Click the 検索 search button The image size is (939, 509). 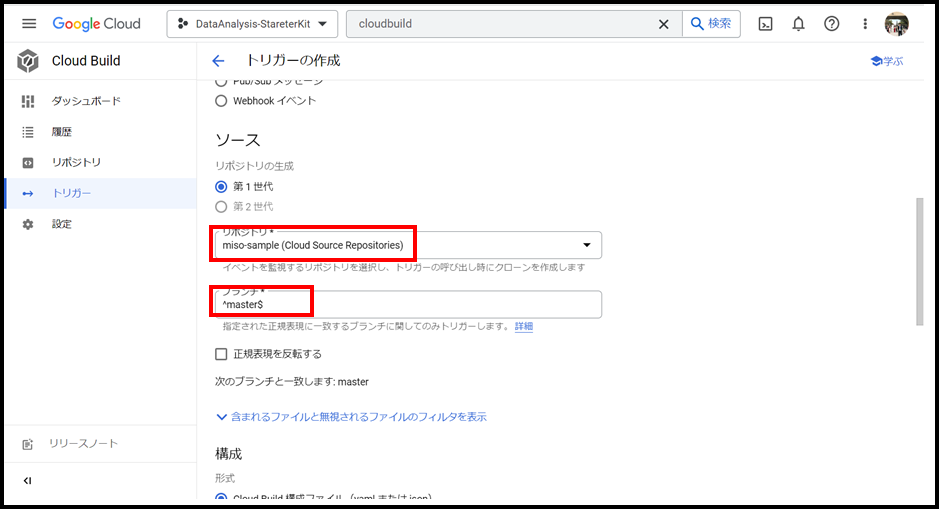[x=711, y=24]
